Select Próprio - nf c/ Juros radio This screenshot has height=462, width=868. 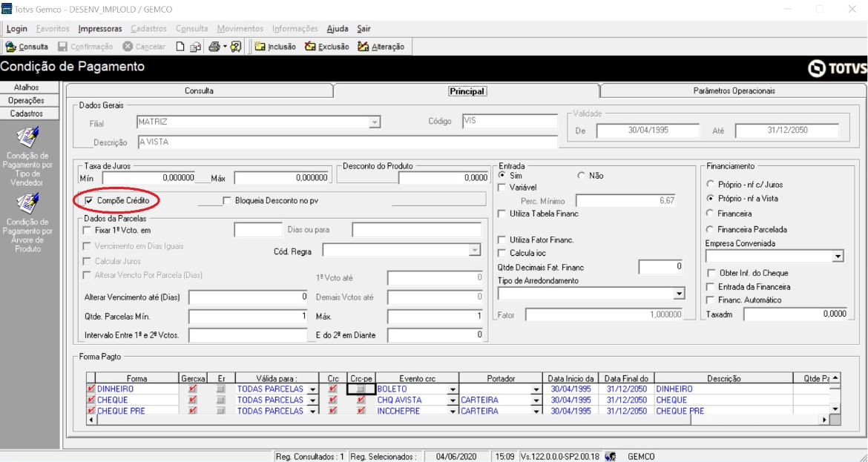pos(711,185)
